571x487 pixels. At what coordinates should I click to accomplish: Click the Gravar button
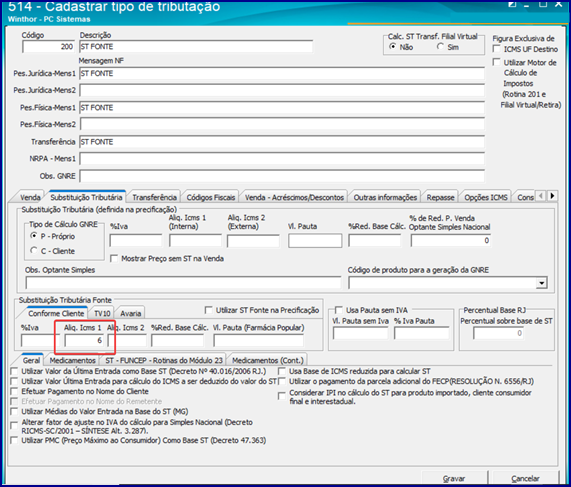[x=454, y=478]
